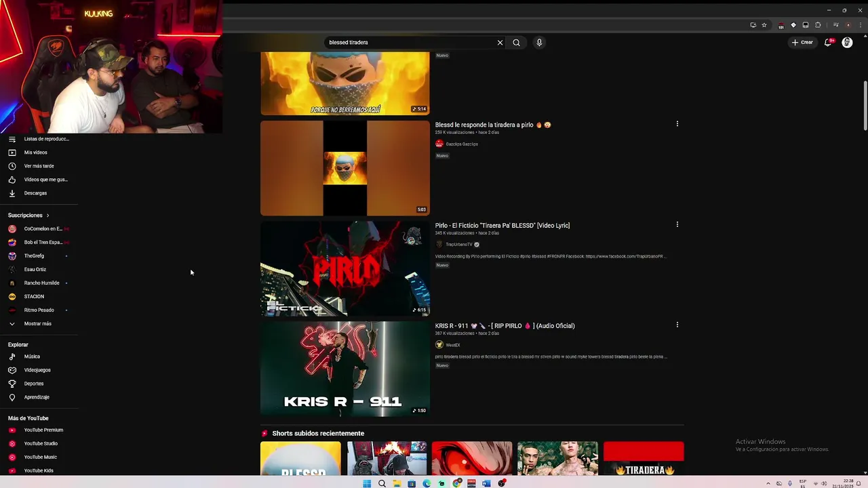Screen dimensions: 868x488
Task: Play the PIRLO El Ficticio thumbnail
Action: click(345, 268)
